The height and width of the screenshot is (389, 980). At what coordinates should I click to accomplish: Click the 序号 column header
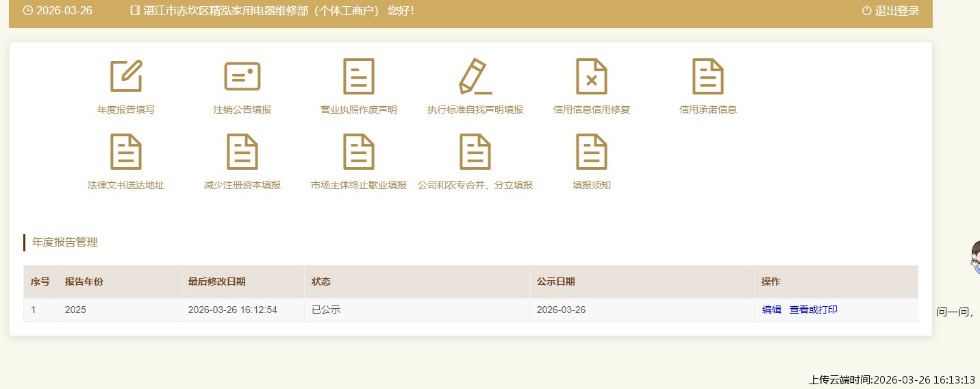point(40,281)
